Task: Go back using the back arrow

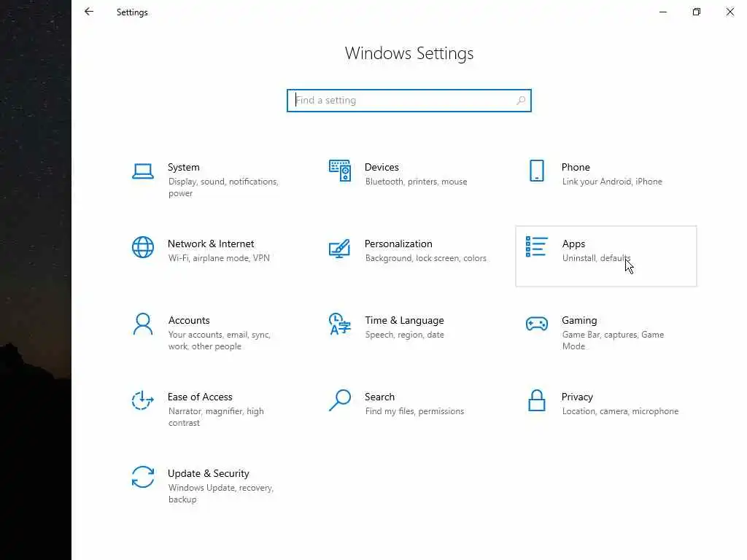Action: [x=89, y=12]
